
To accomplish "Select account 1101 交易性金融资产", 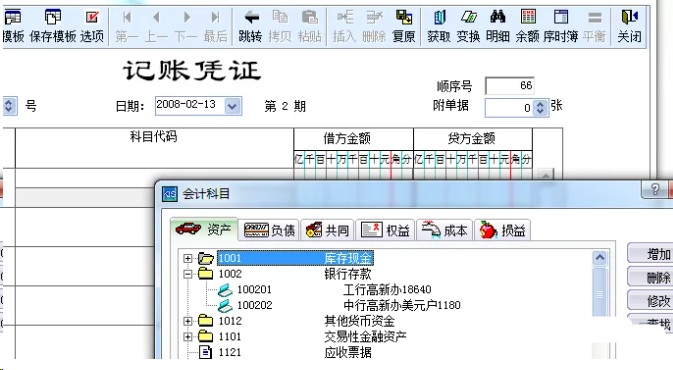I will [312, 336].
